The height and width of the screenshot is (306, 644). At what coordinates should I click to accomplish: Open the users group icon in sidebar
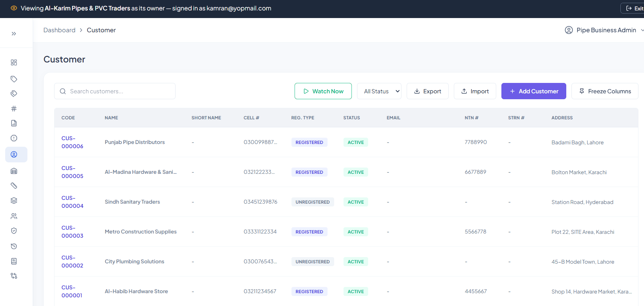14,216
